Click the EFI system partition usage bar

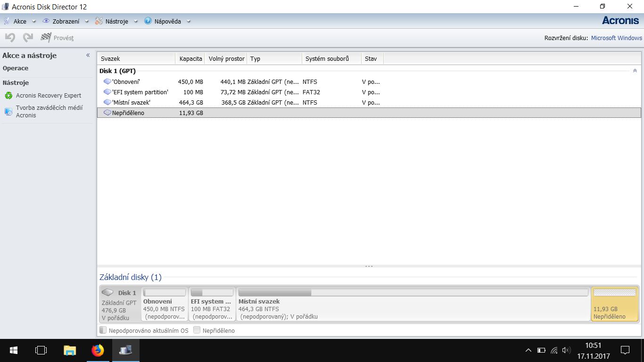[212, 292]
